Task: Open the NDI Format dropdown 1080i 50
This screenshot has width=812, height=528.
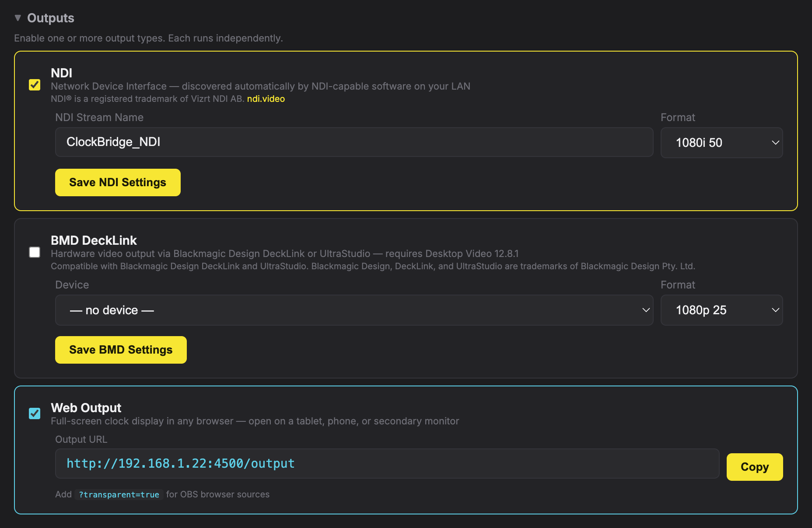Action: [722, 142]
